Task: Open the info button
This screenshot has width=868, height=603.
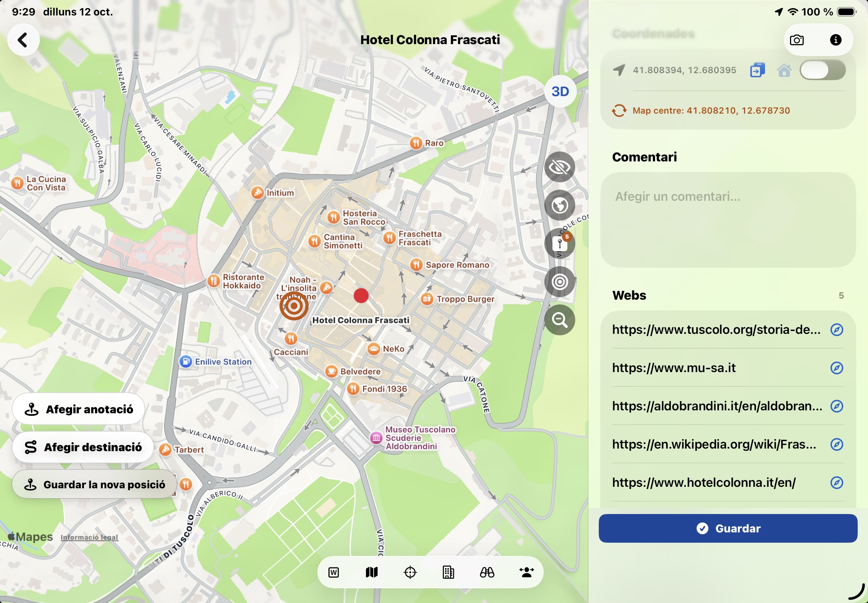Action: [x=836, y=40]
